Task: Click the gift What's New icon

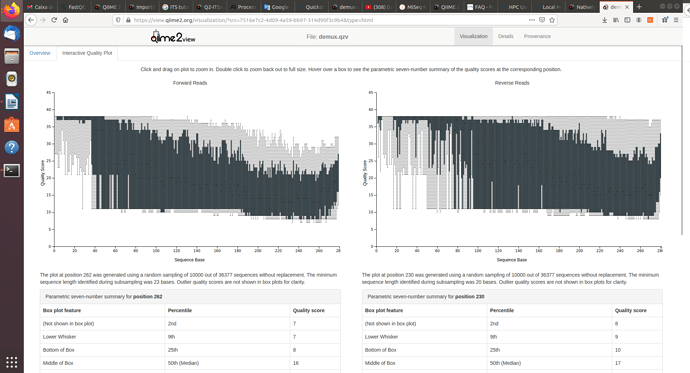Action: coord(665,20)
